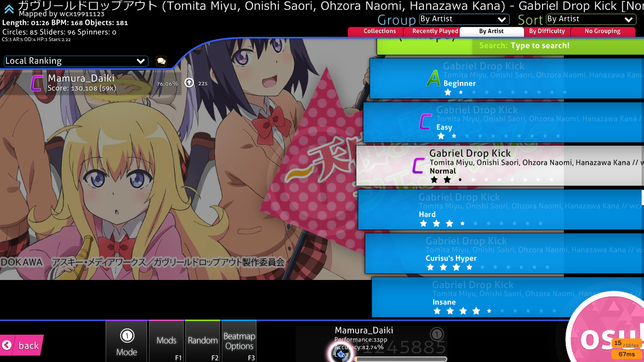Open Mamura_Daiki local score entry

click(x=91, y=83)
